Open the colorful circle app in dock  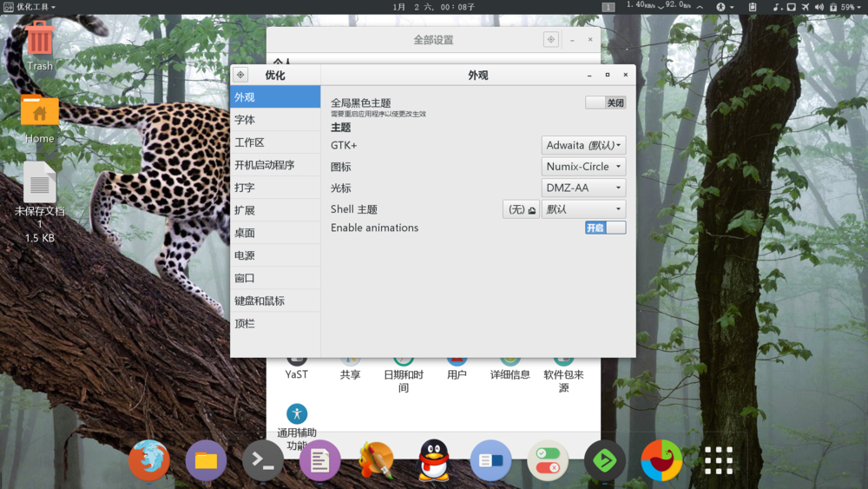(x=661, y=460)
